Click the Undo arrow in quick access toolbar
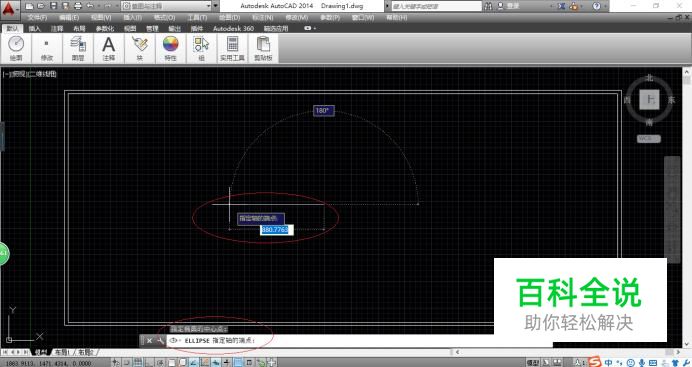Image resolution: width=692 pixels, height=367 pixels. tap(90, 6)
